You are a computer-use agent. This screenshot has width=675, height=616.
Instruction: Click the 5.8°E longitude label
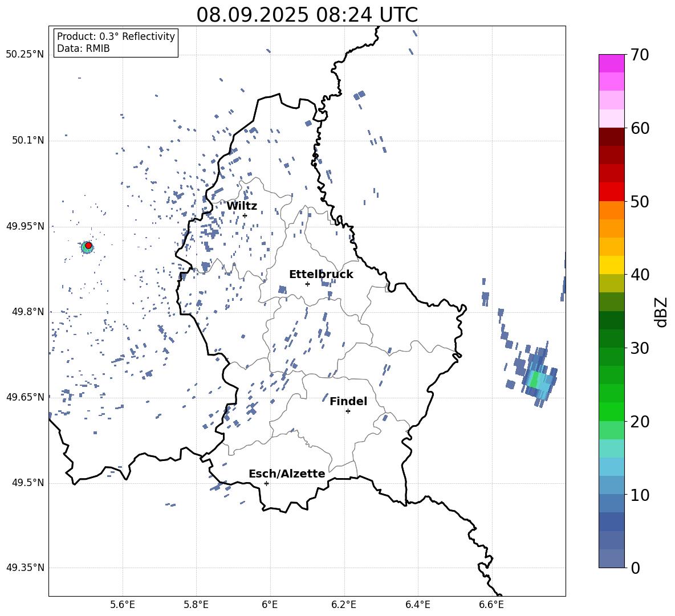click(196, 605)
